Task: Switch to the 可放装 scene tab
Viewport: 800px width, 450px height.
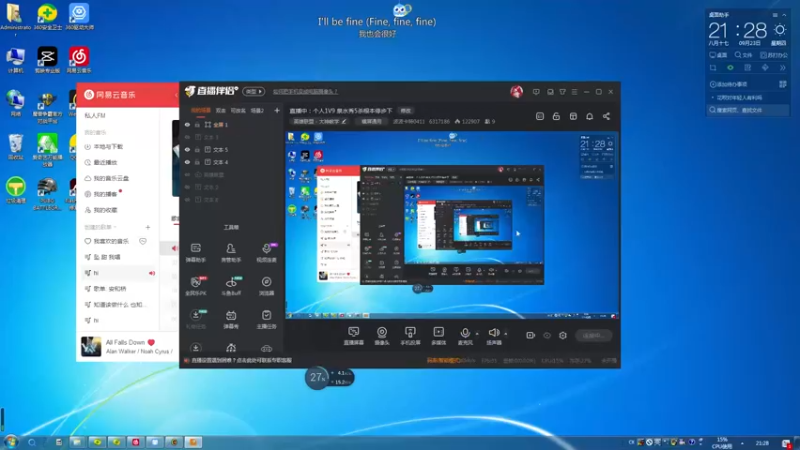Action: pyautogui.click(x=238, y=110)
